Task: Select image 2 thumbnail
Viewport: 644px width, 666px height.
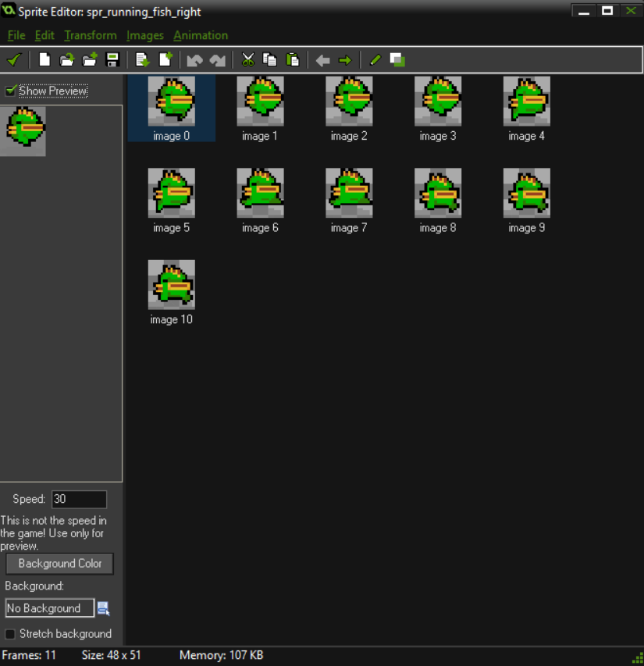Action: click(349, 101)
